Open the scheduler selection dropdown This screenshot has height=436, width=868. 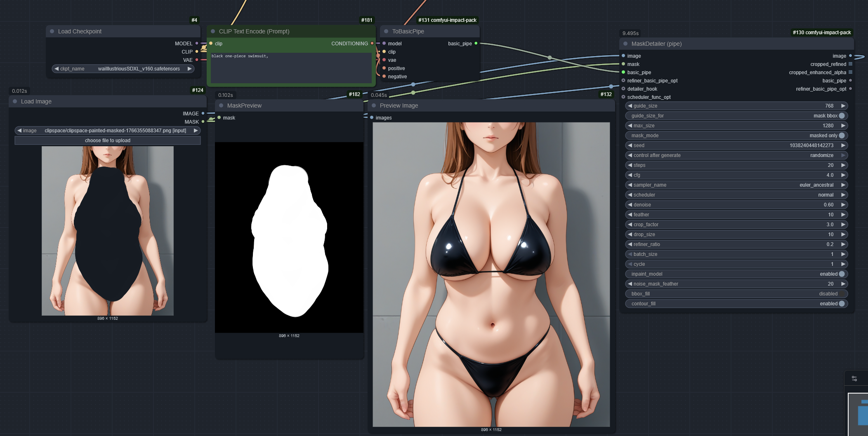click(736, 195)
